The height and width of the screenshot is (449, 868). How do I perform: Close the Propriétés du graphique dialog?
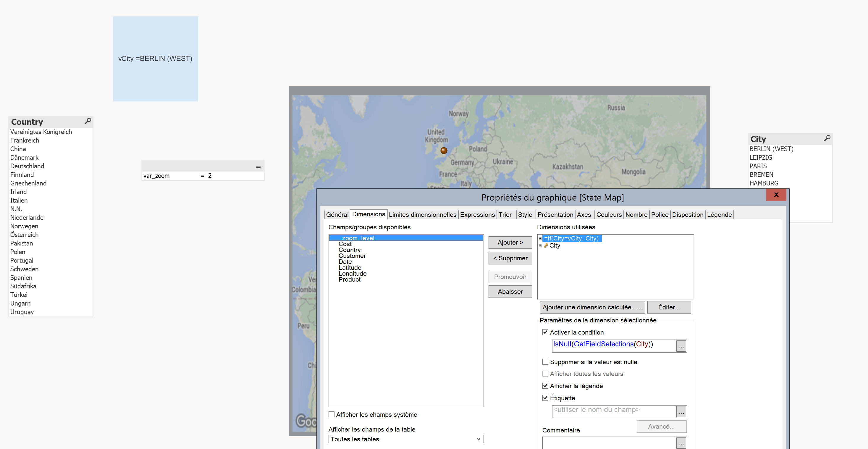(x=776, y=195)
